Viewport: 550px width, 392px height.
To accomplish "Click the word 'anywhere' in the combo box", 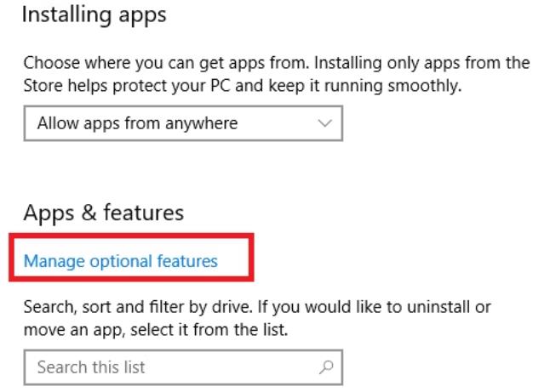I will 202,124.
